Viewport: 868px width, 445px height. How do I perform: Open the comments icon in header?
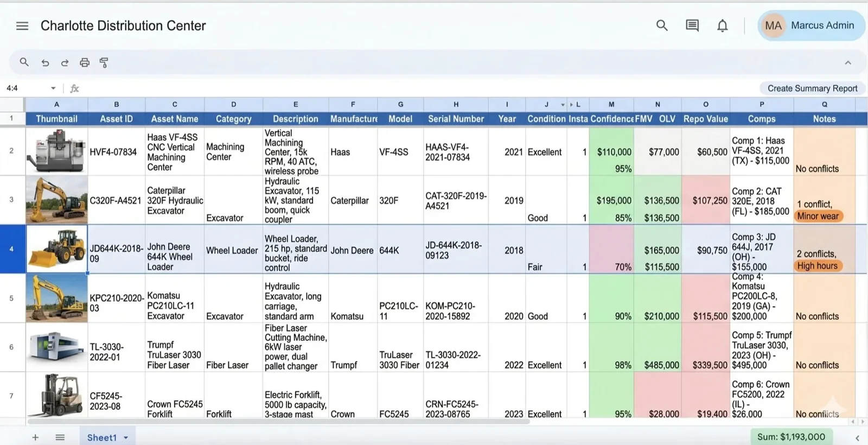(692, 26)
